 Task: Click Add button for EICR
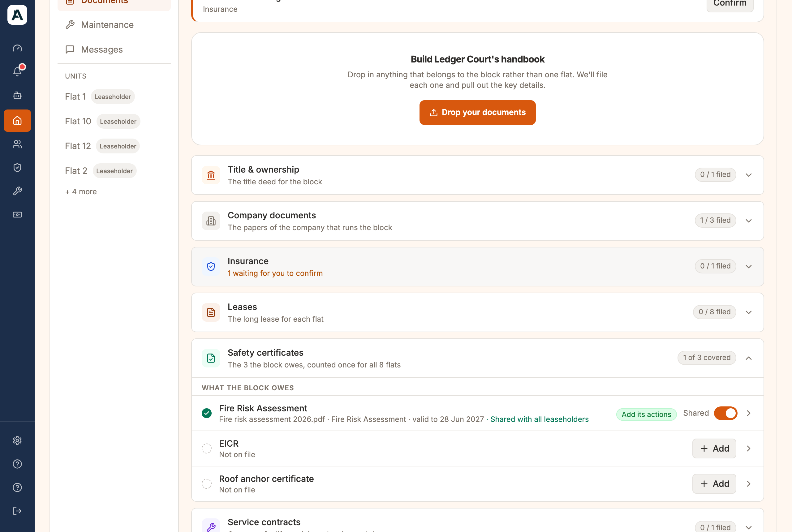[714, 448]
